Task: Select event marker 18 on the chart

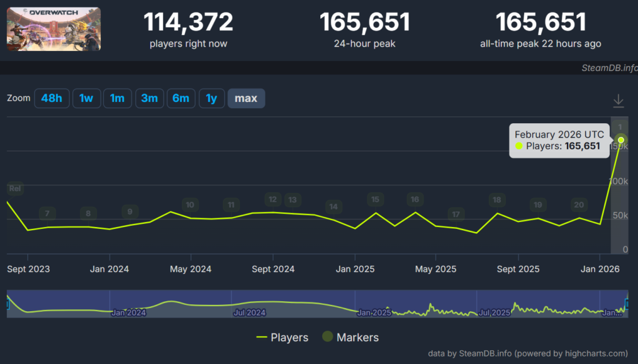Action: (497, 200)
